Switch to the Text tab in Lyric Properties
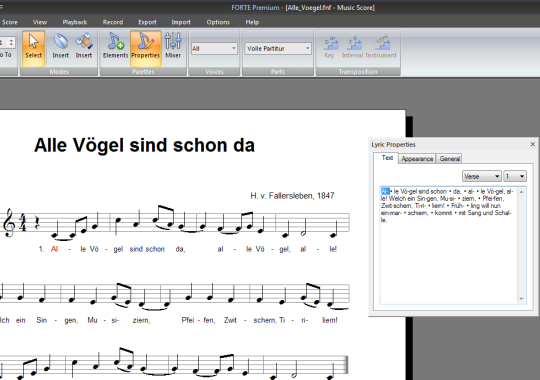540x380 pixels. [x=387, y=158]
